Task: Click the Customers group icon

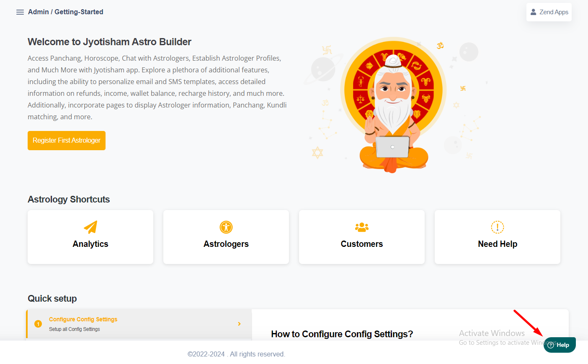Action: [362, 227]
